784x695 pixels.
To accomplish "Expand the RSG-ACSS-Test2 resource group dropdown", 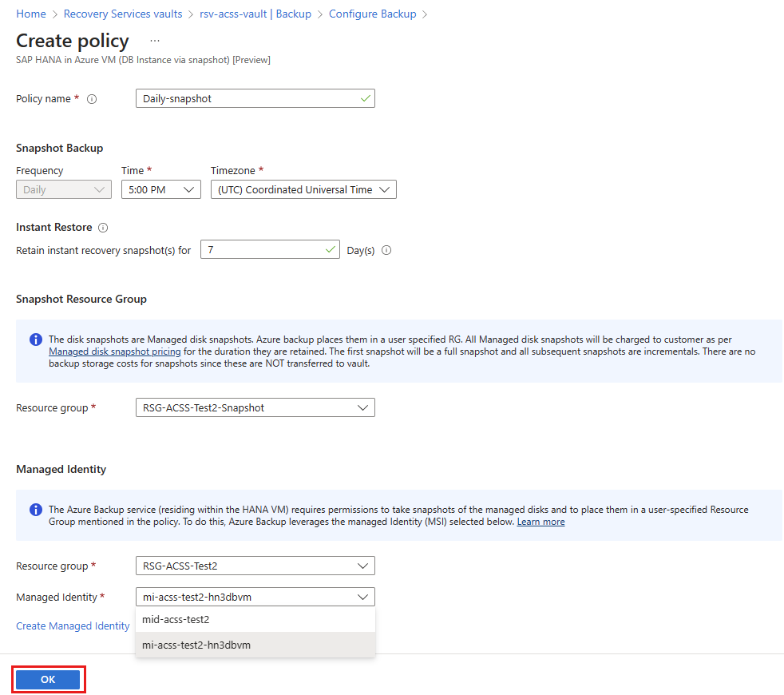I will (x=255, y=566).
